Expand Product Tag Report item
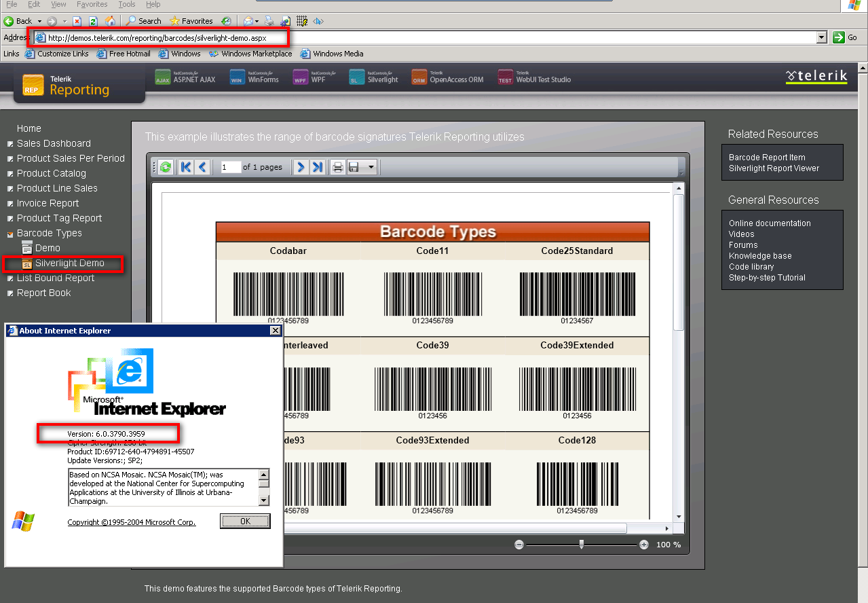Viewport: 868px width, 603px height. pyautogui.click(x=10, y=219)
